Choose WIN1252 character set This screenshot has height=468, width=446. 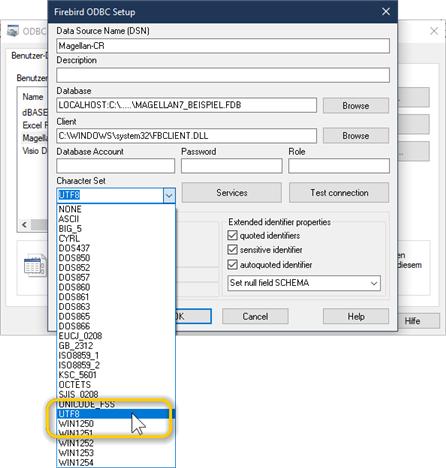point(116,443)
